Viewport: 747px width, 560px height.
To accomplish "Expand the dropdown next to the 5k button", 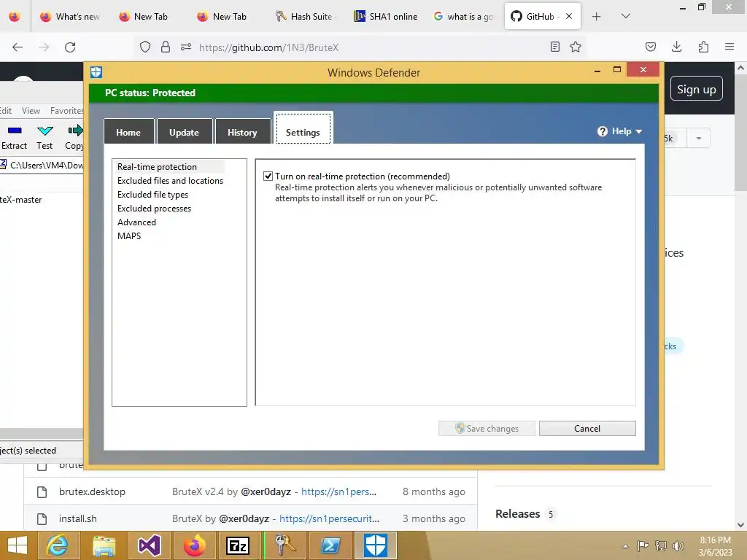I will (x=698, y=138).
